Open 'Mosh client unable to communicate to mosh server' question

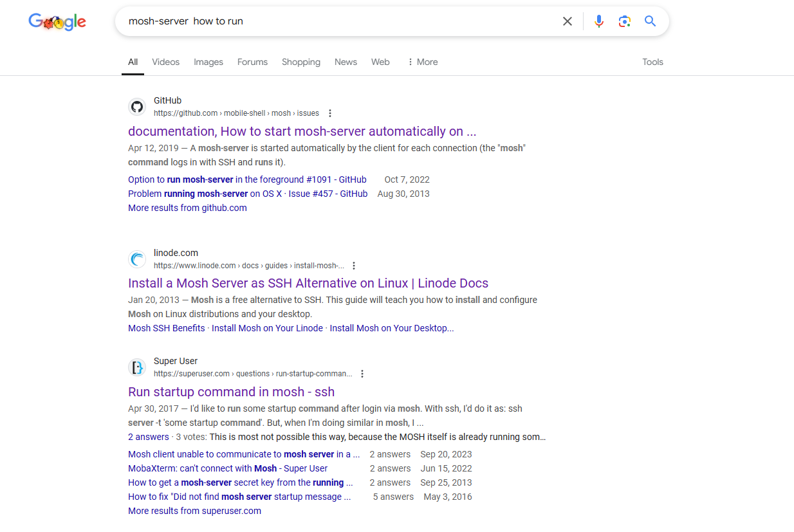click(244, 454)
